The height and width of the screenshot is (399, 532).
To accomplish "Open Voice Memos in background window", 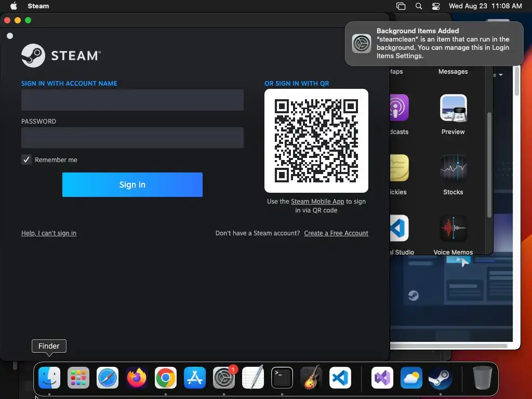I will pos(453,229).
